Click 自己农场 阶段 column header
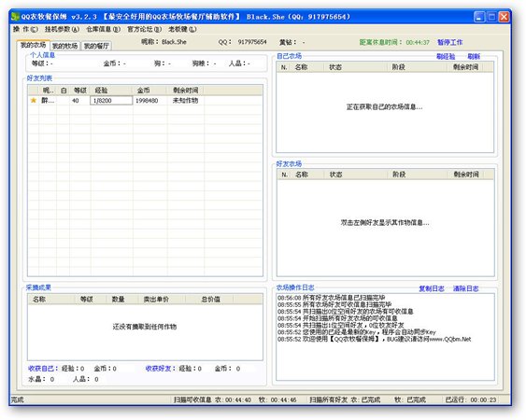The image size is (526, 420). tap(417, 67)
